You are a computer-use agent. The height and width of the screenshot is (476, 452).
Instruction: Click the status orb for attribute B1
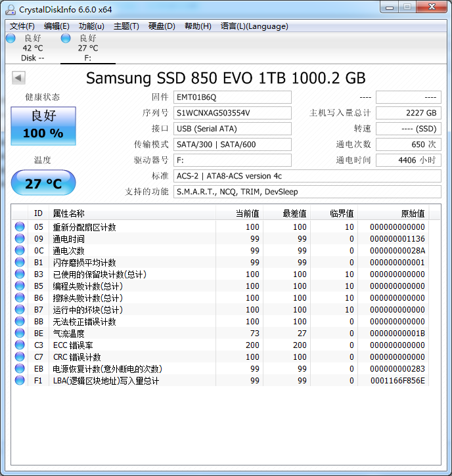[x=20, y=263]
